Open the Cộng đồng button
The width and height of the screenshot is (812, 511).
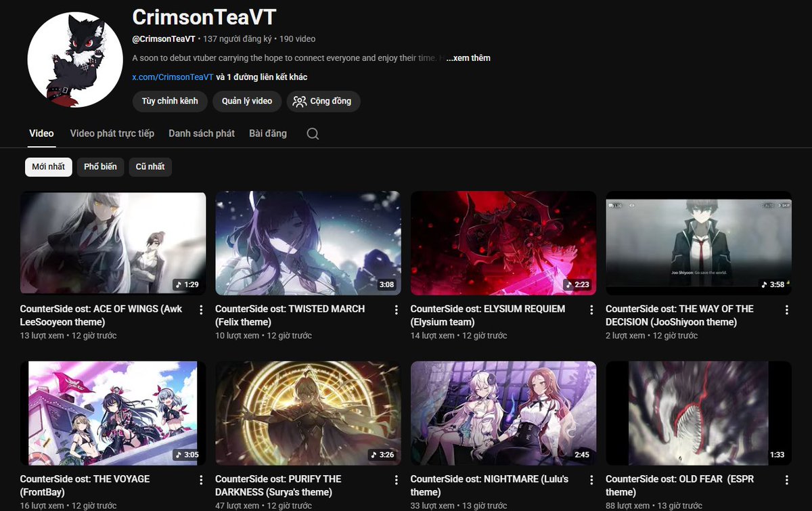point(323,101)
